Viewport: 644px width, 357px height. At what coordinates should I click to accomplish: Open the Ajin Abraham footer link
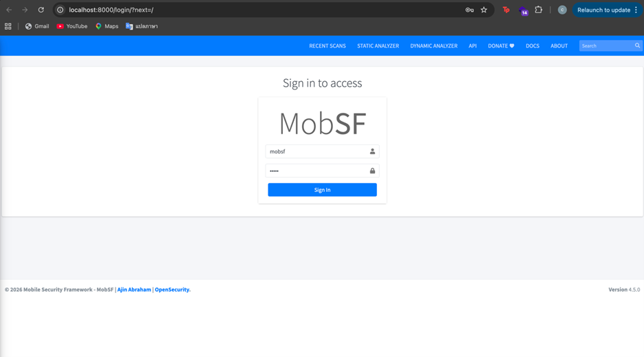point(134,290)
